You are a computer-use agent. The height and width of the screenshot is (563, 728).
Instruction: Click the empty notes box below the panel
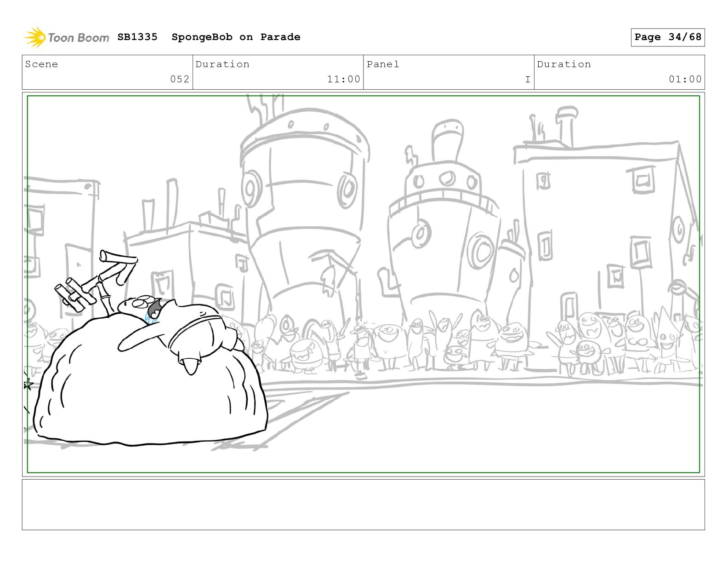click(363, 505)
